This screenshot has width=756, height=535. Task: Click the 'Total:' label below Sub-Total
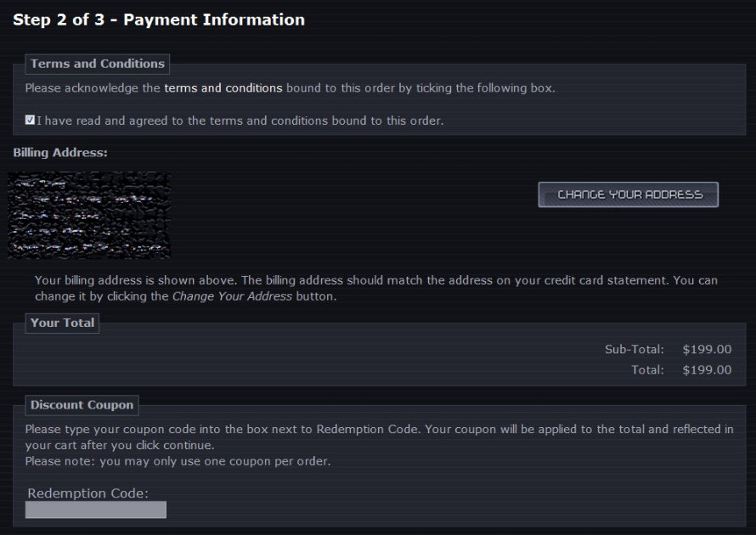pyautogui.click(x=647, y=369)
